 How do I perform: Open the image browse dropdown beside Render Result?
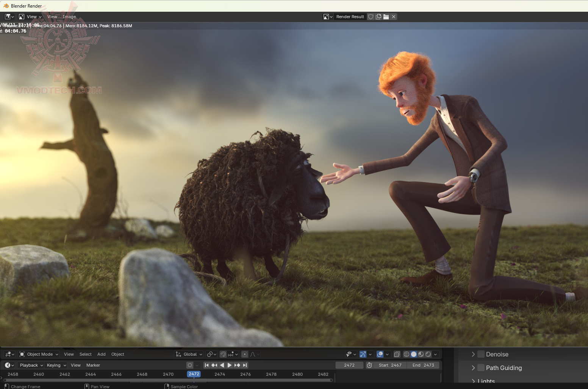pos(328,17)
